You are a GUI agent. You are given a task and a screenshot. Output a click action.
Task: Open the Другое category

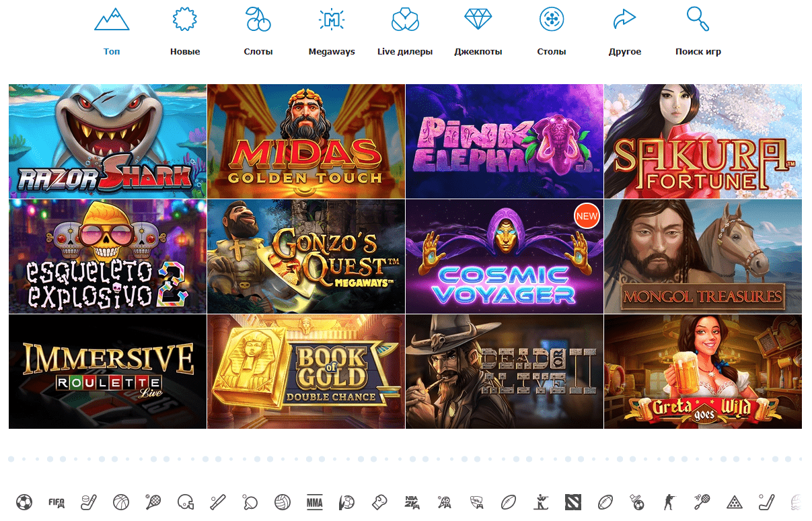pyautogui.click(x=624, y=32)
